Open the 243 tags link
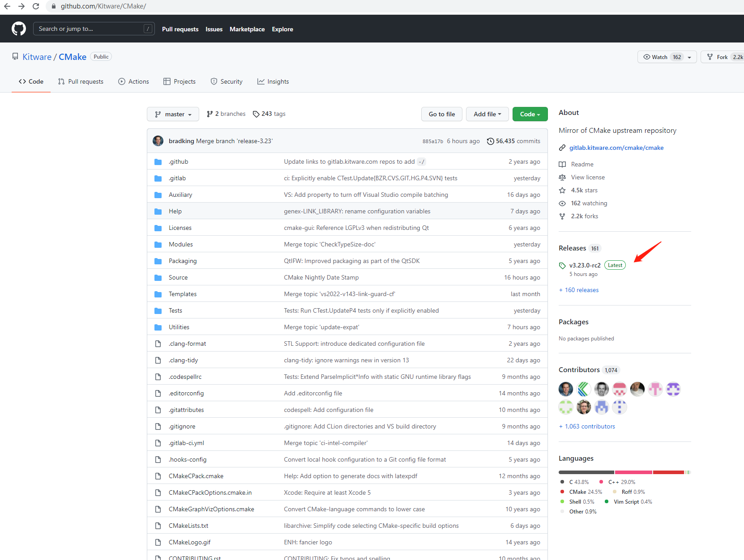 269,114
